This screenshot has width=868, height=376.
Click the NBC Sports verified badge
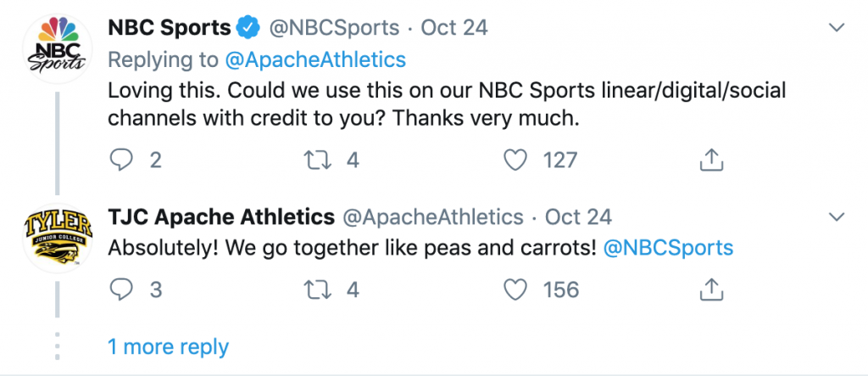249,27
